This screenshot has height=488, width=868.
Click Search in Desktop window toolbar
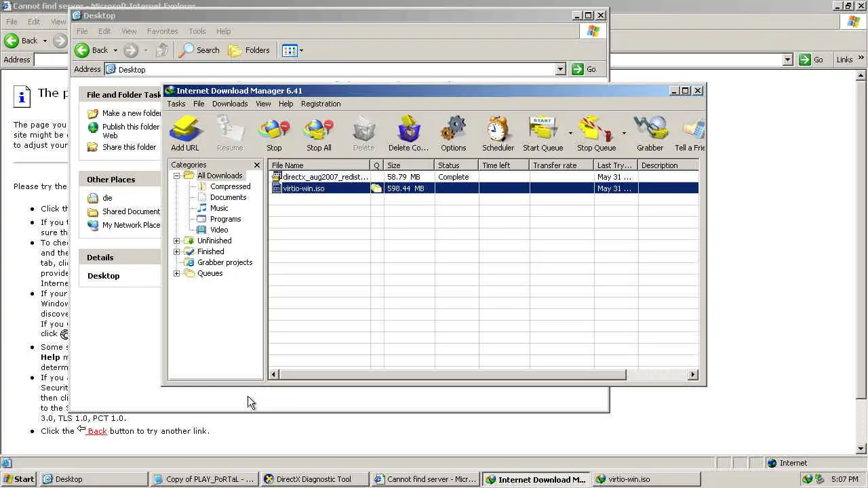coord(199,50)
